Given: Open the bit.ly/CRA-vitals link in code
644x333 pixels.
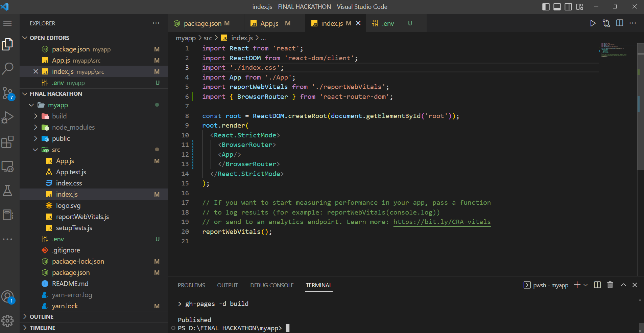Looking at the screenshot, I should 442,222.
